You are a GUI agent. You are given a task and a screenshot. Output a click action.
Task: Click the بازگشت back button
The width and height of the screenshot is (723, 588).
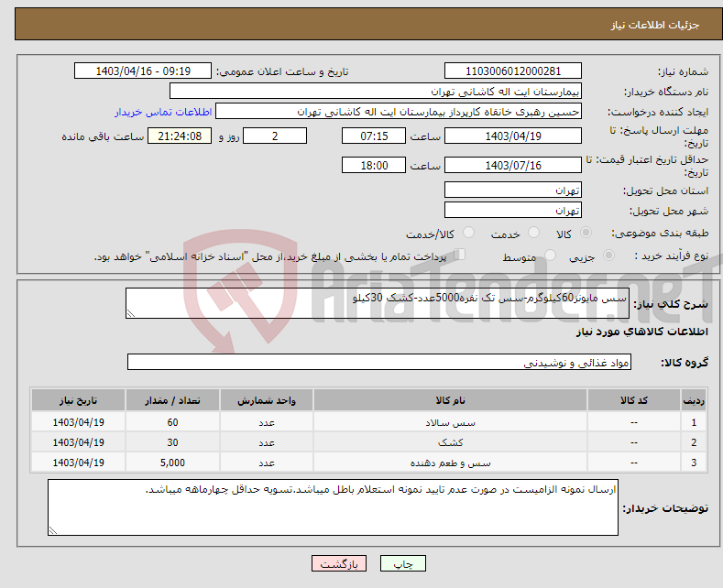pyautogui.click(x=339, y=563)
